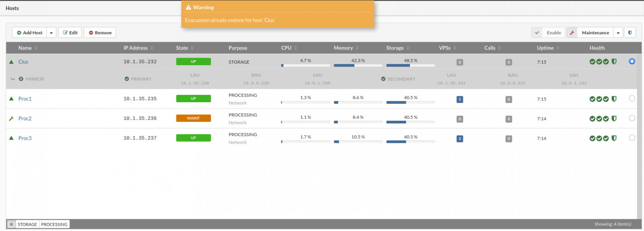644x231 pixels.
Task: Filter by the STORAGE tab at bottom
Action: point(27,224)
